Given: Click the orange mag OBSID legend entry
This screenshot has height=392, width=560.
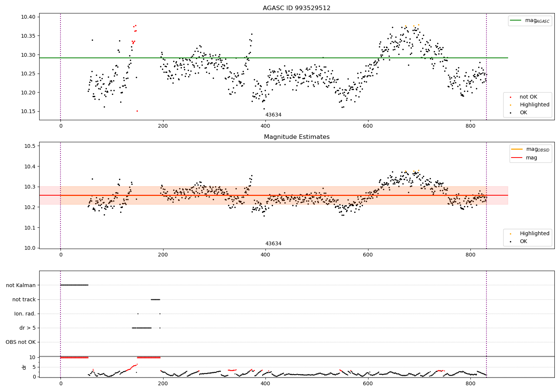Looking at the screenshot, I should pyautogui.click(x=531, y=149).
